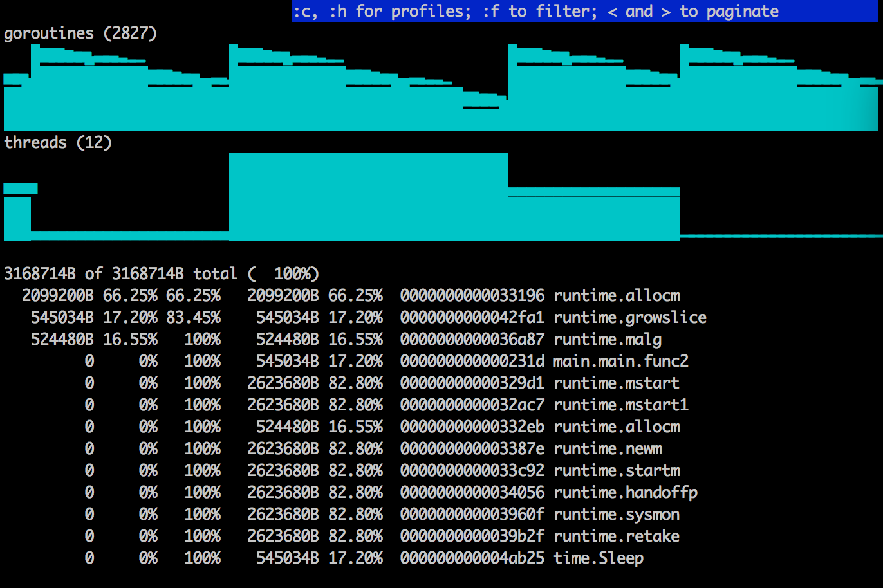This screenshot has width=883, height=588.
Task: Click "545034B" in the time.Sleep row
Action: pos(288,558)
